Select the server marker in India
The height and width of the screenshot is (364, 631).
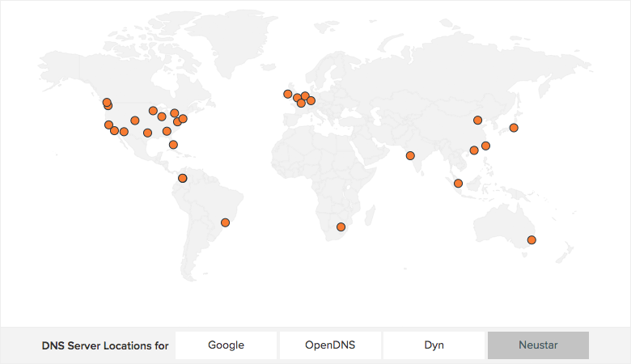[x=410, y=155]
